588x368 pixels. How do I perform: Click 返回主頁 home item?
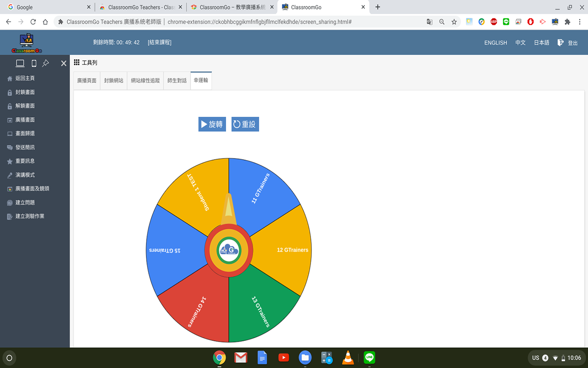(25, 78)
